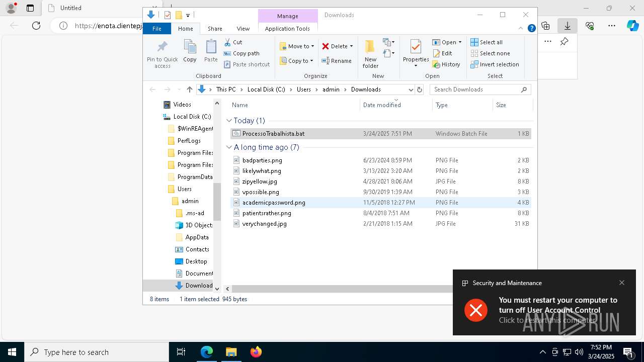
Task: Create a New folder
Action: pyautogui.click(x=370, y=54)
